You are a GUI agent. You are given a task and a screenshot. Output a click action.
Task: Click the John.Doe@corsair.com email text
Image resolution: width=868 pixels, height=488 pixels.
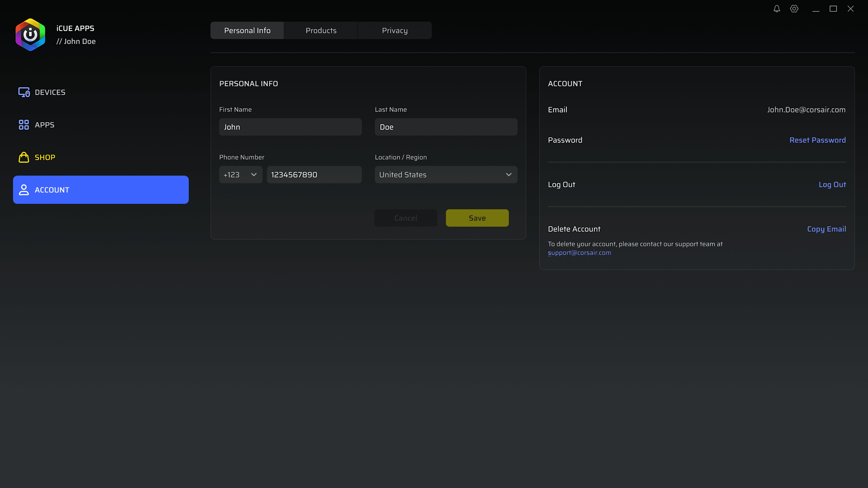click(x=806, y=110)
